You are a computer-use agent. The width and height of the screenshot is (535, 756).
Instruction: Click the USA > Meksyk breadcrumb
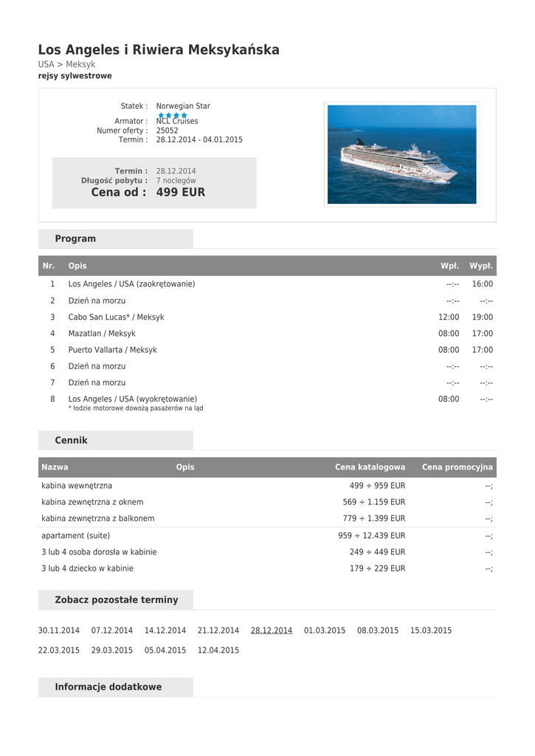[66, 64]
